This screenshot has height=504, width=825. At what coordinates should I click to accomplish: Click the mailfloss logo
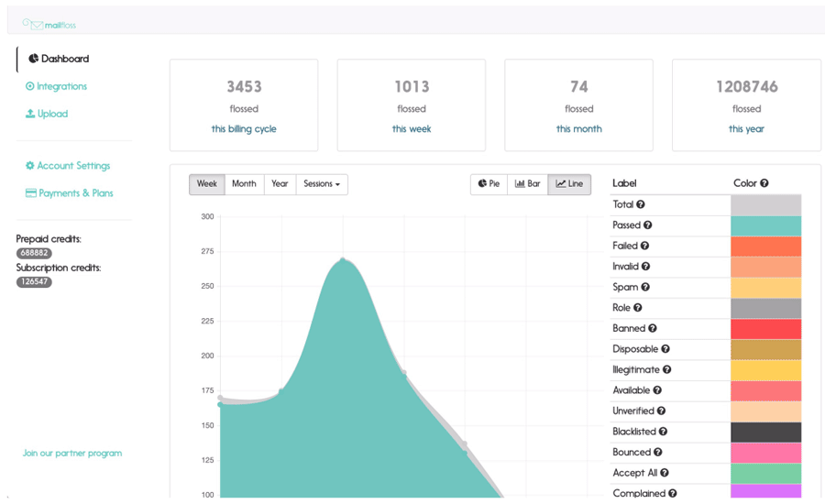pos(49,25)
